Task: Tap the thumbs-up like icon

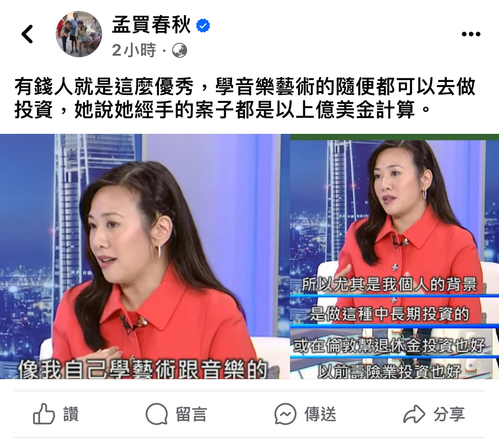Action: (44, 414)
